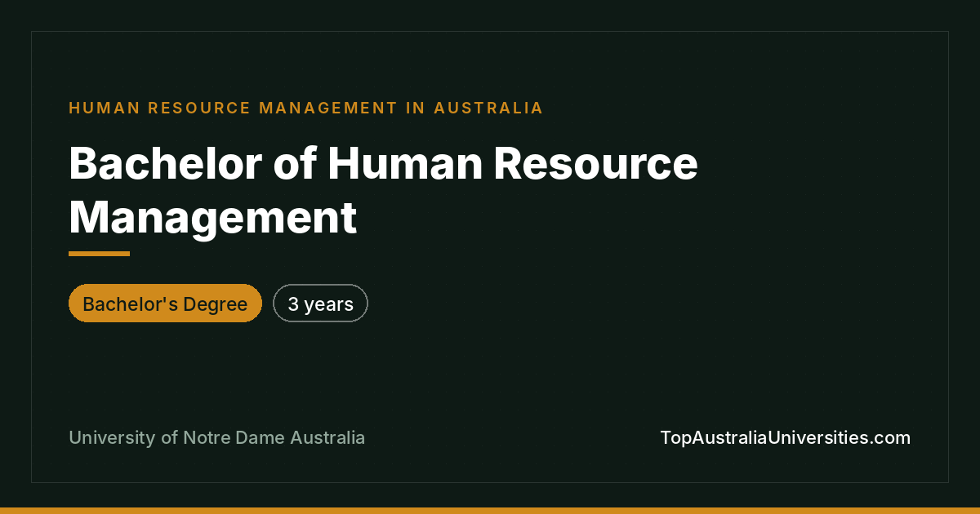Click the University of Notre Dame Australia text
This screenshot has height=514, width=980.
point(217,437)
